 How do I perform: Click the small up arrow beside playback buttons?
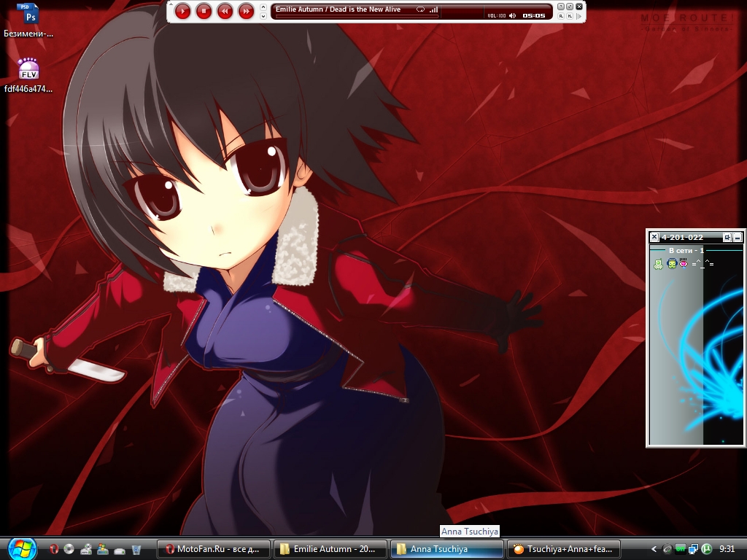(x=263, y=7)
